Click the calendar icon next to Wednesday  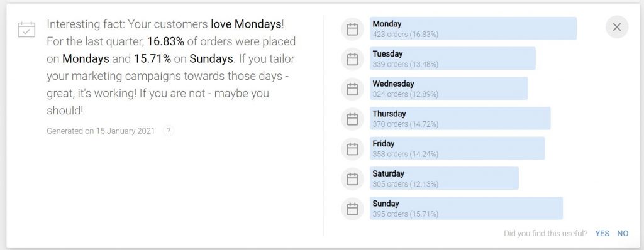[x=352, y=89]
